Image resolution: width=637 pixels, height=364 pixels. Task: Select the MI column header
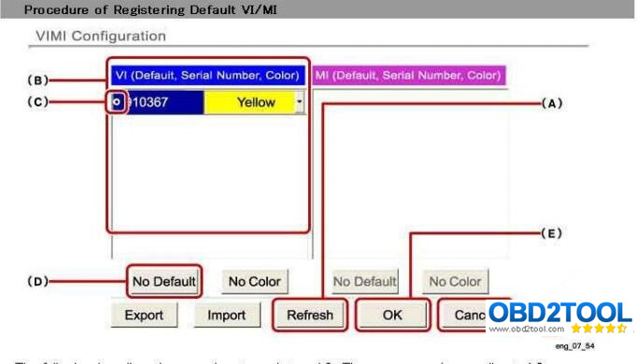[409, 76]
